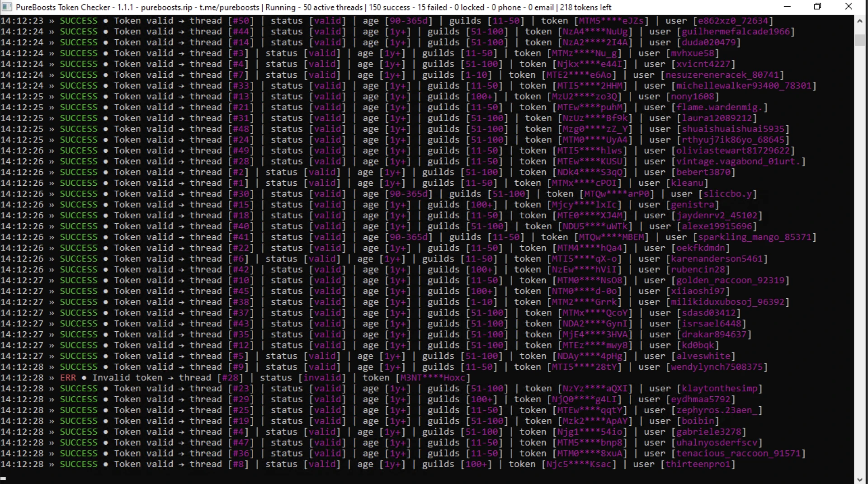Click the vertical scrollbar thumb
Viewport: 868px width, 484px height.
coord(859,40)
